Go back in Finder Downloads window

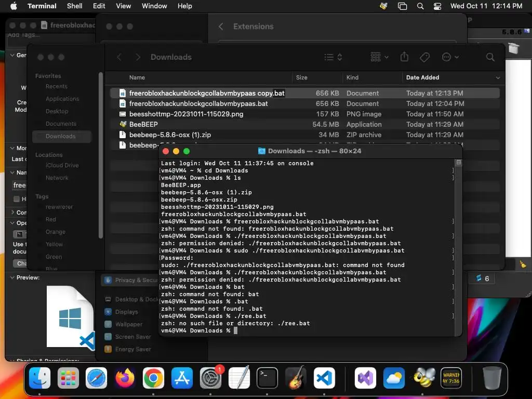[119, 57]
